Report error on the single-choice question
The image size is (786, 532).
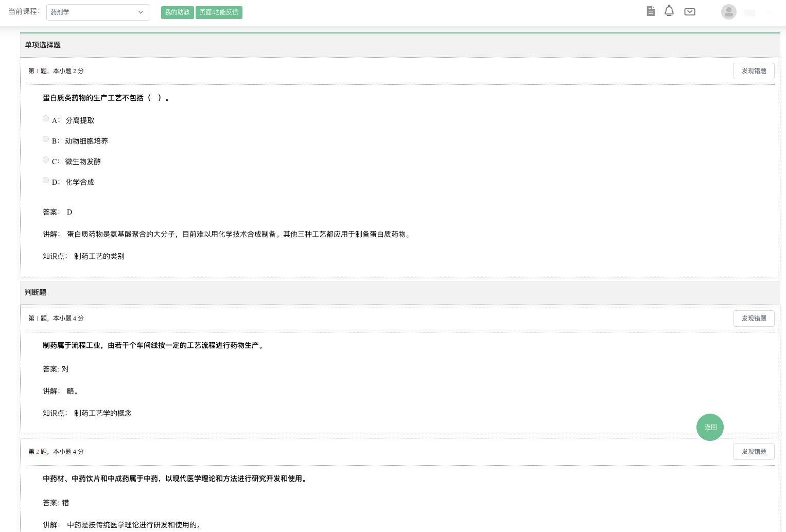tap(754, 71)
